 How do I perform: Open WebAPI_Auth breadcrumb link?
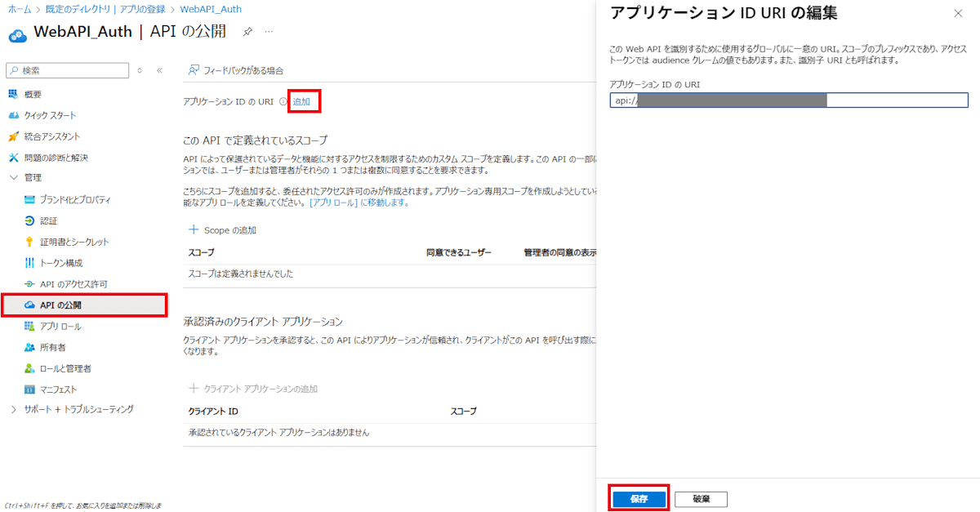pyautogui.click(x=210, y=9)
